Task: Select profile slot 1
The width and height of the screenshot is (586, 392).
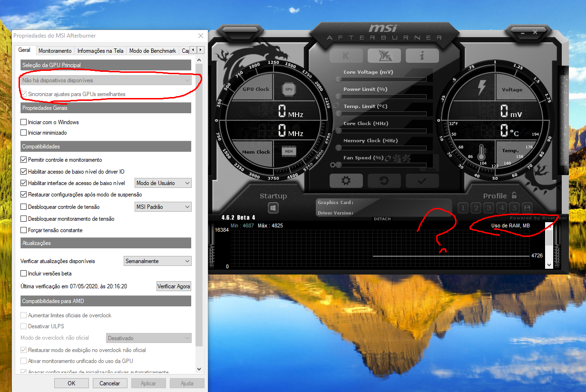Action: pos(463,208)
